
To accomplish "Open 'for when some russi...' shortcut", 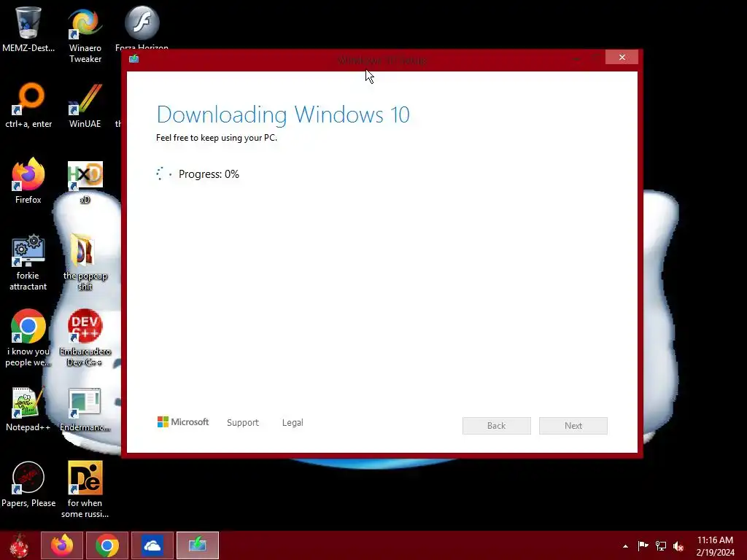I will click(85, 489).
